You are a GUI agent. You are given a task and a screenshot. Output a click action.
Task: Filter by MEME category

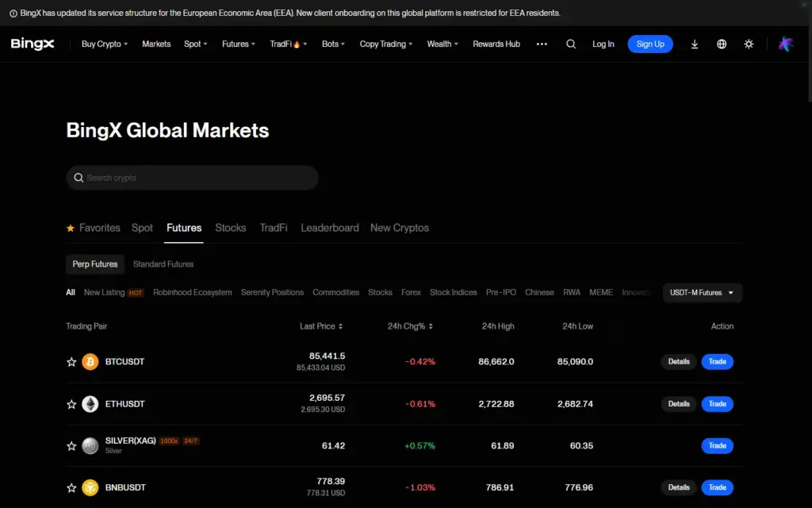coord(601,293)
